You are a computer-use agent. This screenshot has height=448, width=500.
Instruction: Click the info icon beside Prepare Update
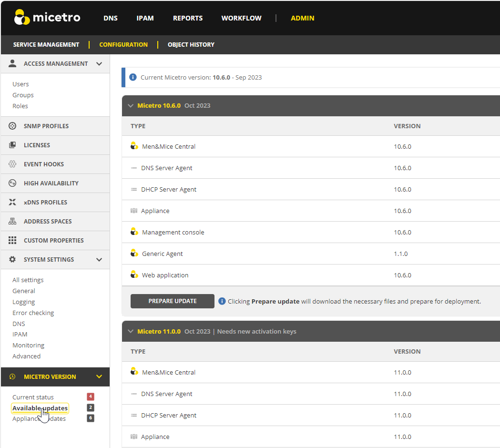pos(222,301)
